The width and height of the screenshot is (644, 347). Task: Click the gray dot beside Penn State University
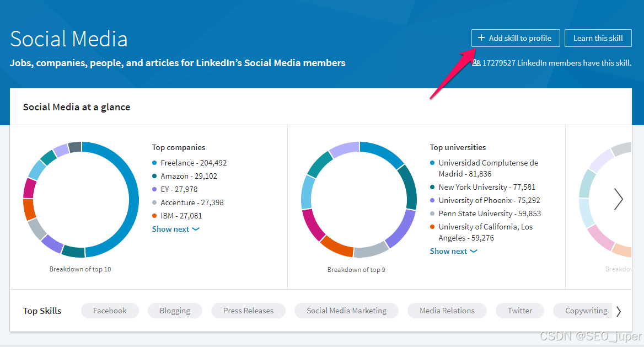click(x=432, y=213)
